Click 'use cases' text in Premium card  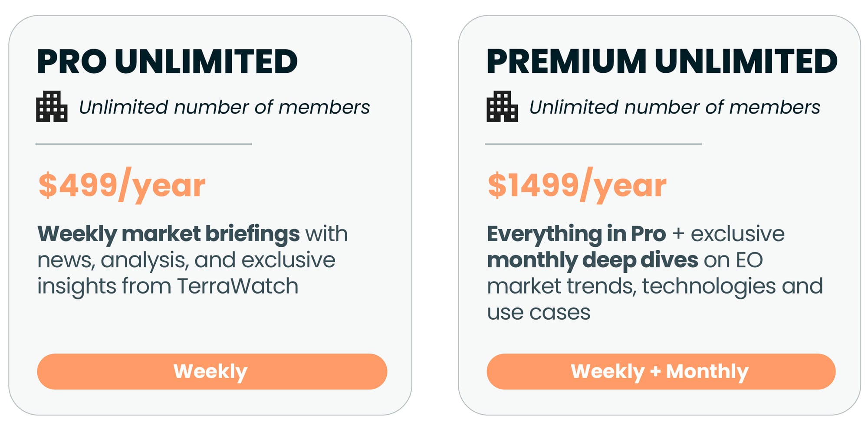(539, 312)
